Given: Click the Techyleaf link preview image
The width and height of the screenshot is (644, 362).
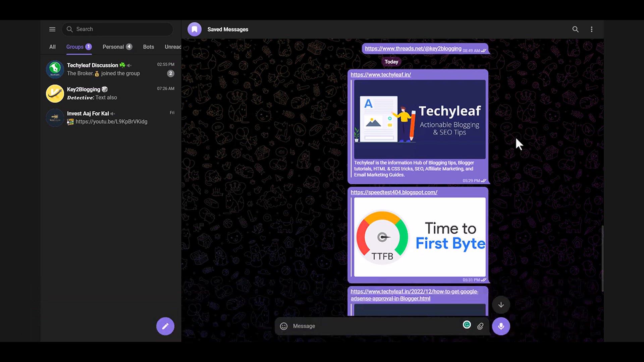Looking at the screenshot, I should pyautogui.click(x=420, y=119).
